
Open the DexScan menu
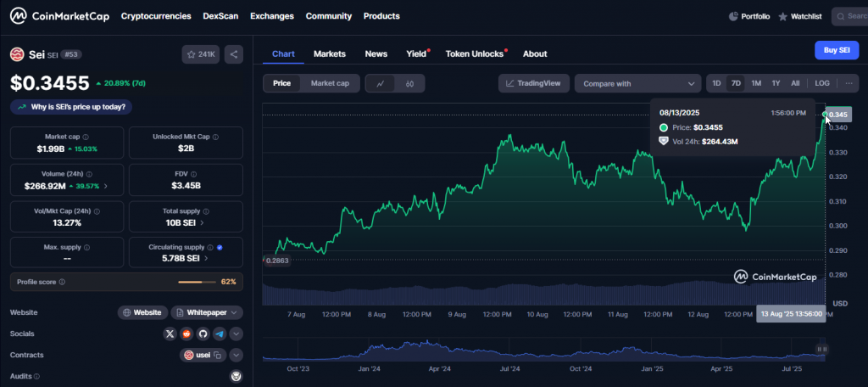(220, 16)
